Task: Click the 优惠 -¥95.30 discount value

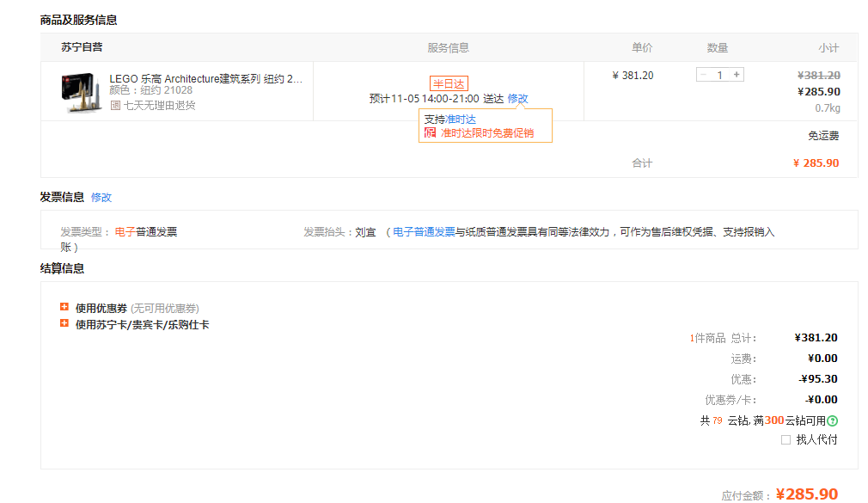Action: point(818,379)
